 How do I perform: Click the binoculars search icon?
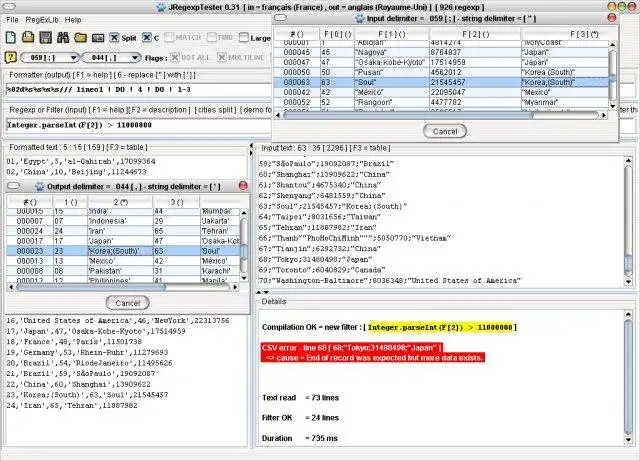[x=63, y=38]
